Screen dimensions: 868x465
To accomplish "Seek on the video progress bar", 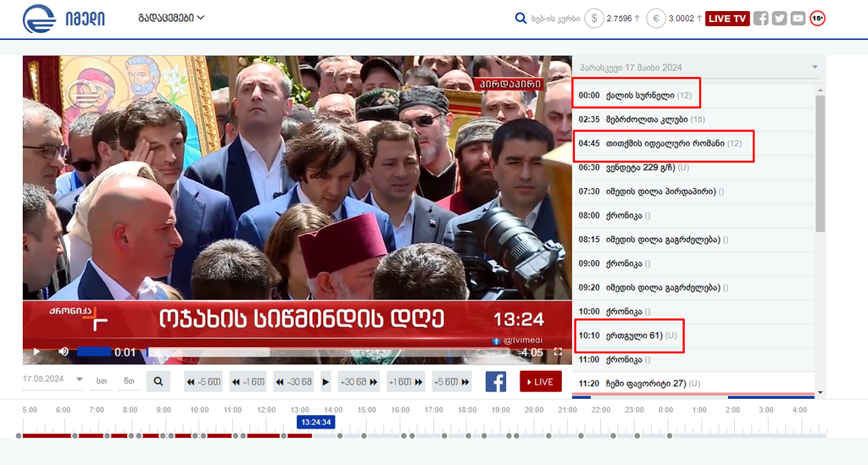I will [331, 352].
